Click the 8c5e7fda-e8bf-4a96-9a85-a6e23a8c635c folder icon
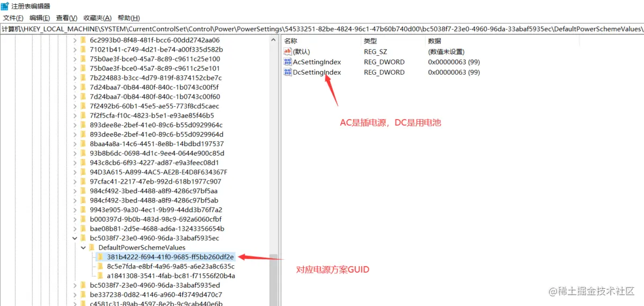The image size is (644, 306). (x=100, y=266)
